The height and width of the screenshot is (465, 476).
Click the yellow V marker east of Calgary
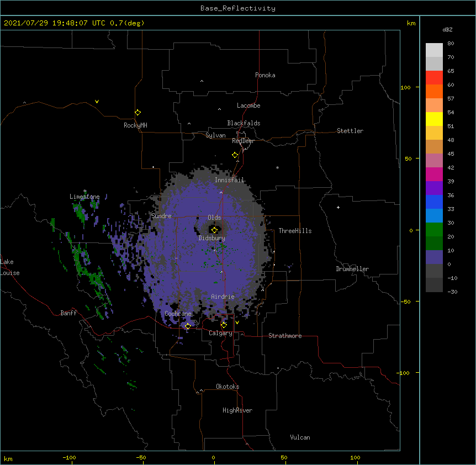point(237,323)
